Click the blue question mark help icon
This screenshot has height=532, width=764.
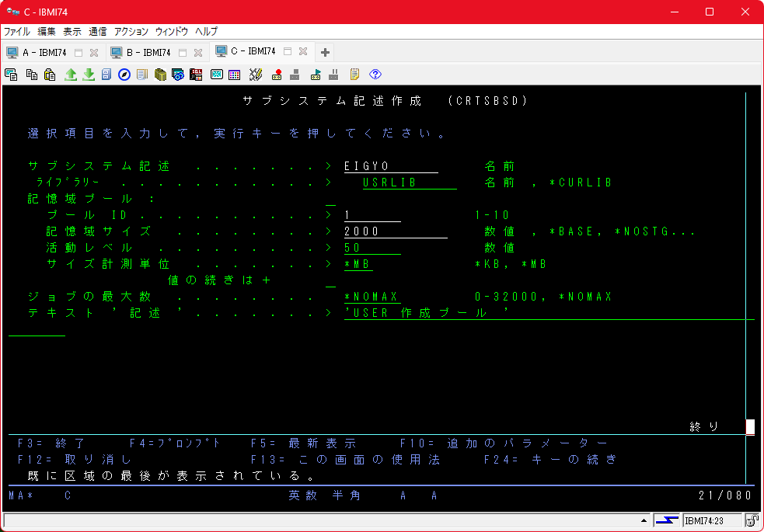375,75
